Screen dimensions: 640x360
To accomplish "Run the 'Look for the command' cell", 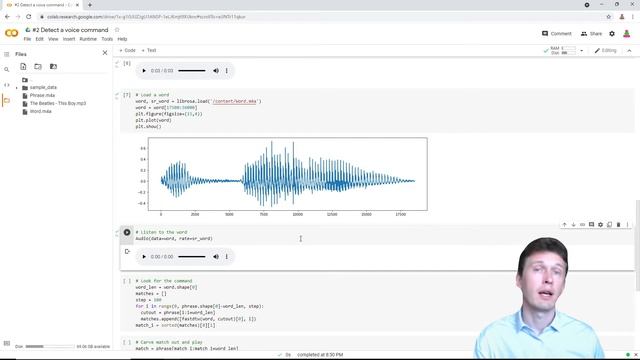I will coord(127,281).
